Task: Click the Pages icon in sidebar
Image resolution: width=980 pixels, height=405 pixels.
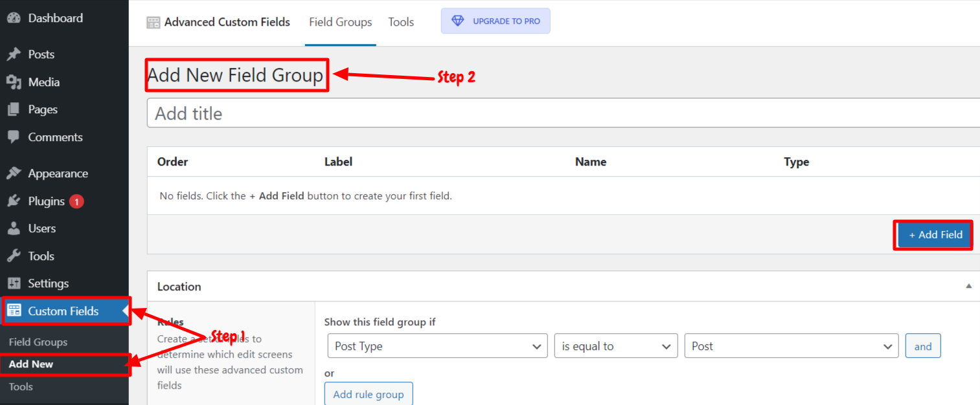Action: click(x=14, y=109)
